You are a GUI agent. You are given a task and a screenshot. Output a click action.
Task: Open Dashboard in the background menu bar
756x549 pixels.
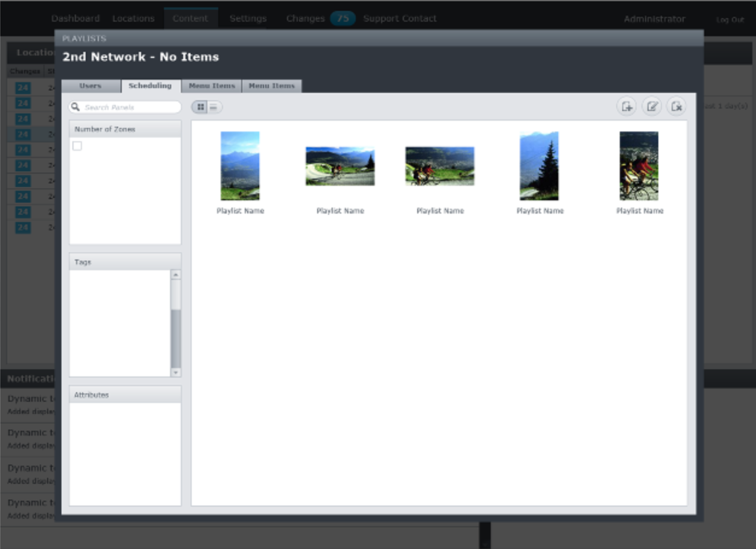pos(75,19)
